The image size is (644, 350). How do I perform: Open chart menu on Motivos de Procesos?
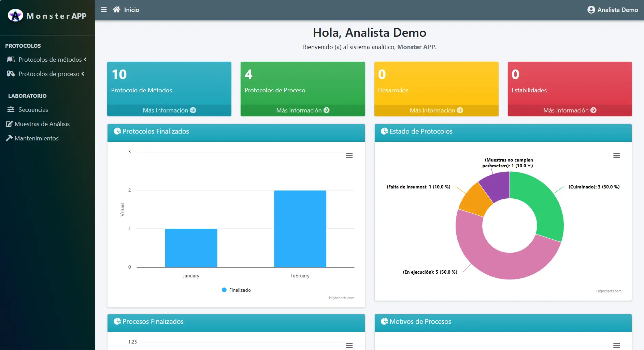click(616, 345)
